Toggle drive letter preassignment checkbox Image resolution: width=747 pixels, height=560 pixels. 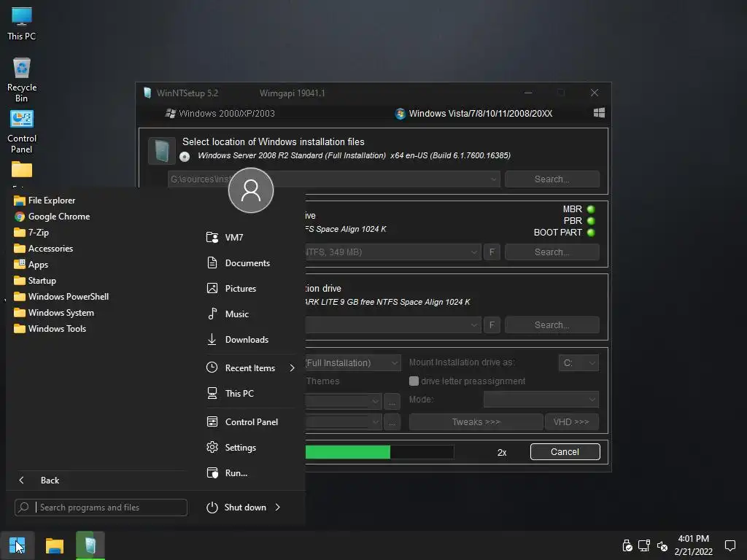point(414,381)
